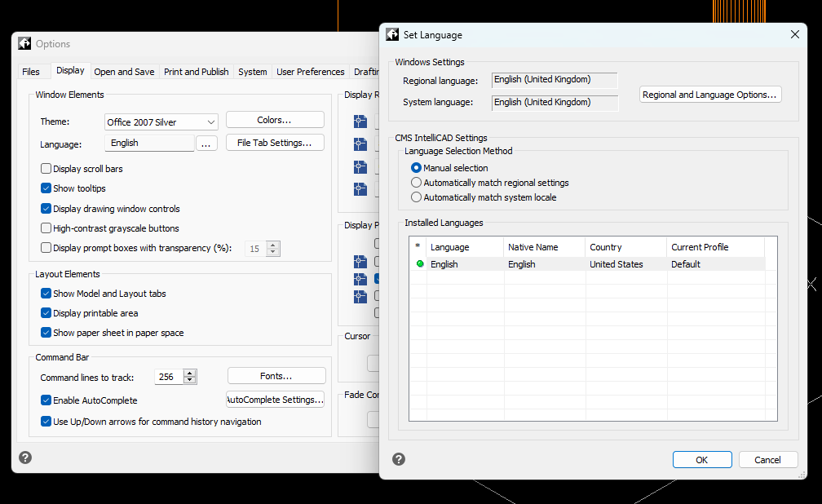
Task: Click the Default profile cell
Action: tap(716, 263)
